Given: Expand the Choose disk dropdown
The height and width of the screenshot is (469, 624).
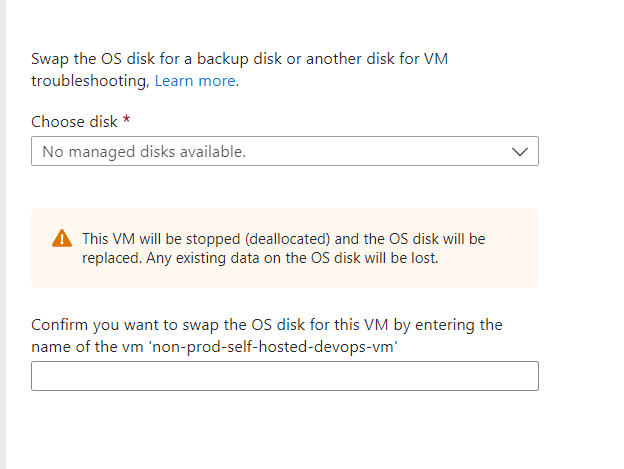Looking at the screenshot, I should pyautogui.click(x=284, y=152).
